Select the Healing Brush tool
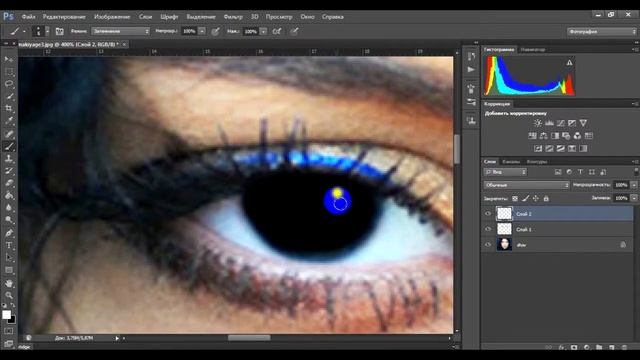This screenshot has width=640, height=360. click(9, 133)
